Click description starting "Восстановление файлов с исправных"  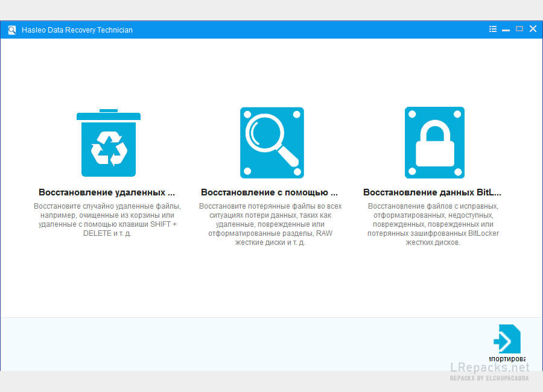click(433, 224)
